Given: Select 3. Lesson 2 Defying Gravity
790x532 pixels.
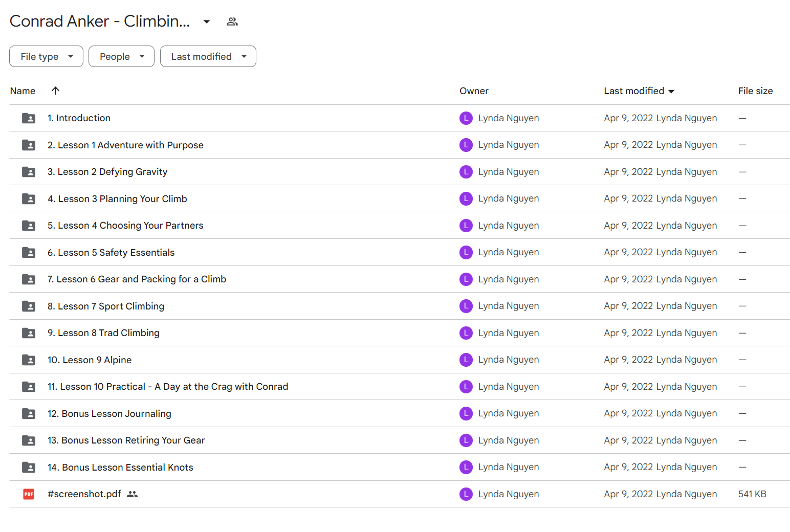Looking at the screenshot, I should (x=107, y=172).
